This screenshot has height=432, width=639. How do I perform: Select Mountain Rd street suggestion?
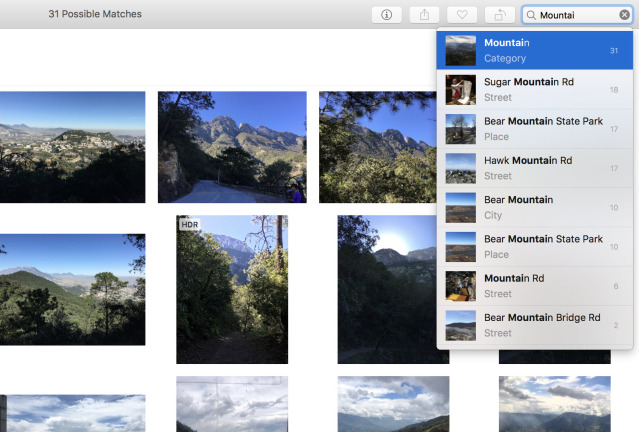point(534,286)
